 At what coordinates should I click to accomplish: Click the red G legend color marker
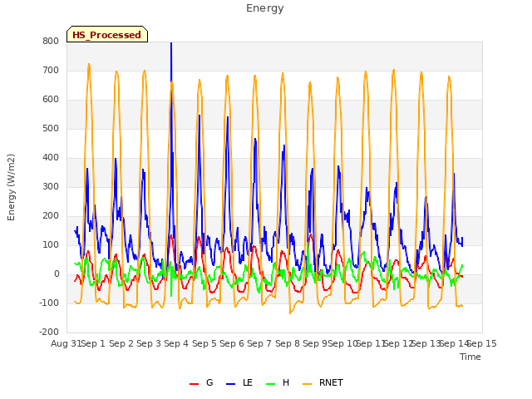pos(194,384)
